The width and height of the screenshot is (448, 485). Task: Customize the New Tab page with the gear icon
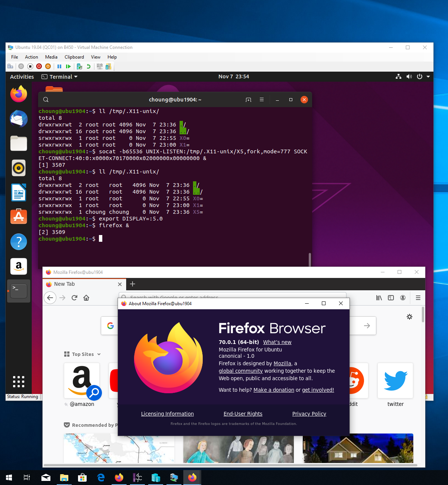coord(410,317)
